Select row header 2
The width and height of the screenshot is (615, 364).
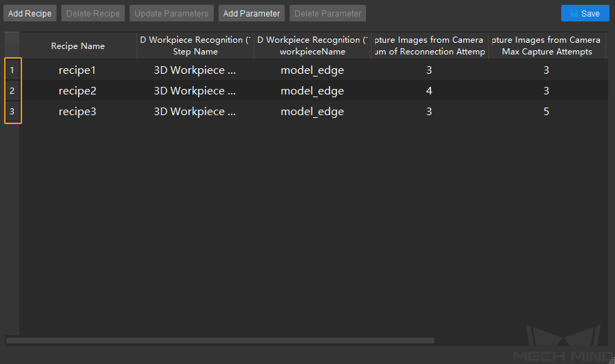point(12,91)
